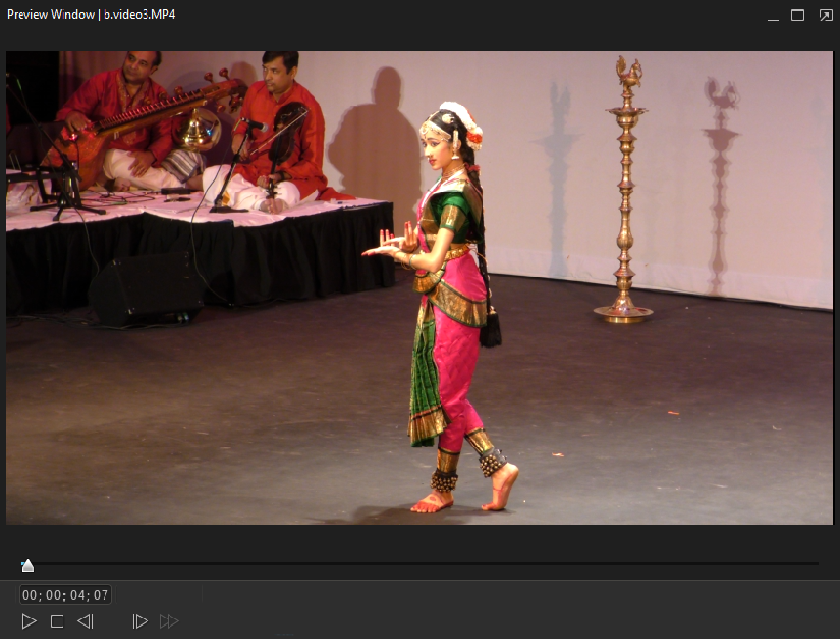840x639 pixels.
Task: Stop the video preview
Action: (x=57, y=621)
